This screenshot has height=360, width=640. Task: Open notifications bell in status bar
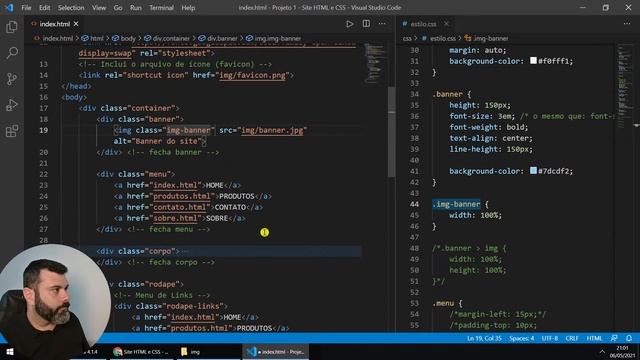click(x=629, y=338)
